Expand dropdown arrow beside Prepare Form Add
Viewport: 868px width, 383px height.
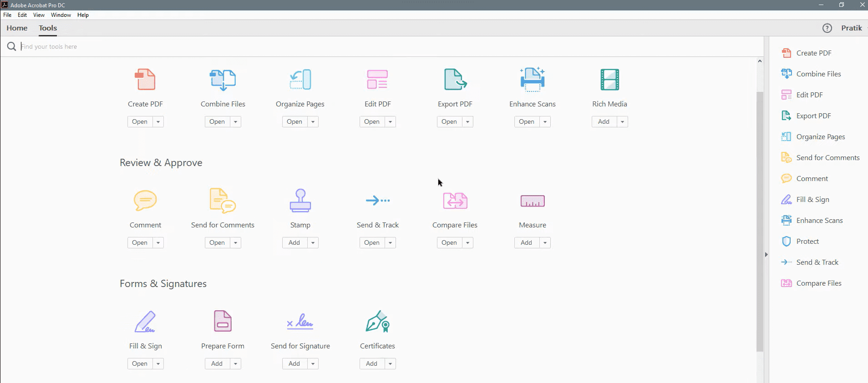235,363
